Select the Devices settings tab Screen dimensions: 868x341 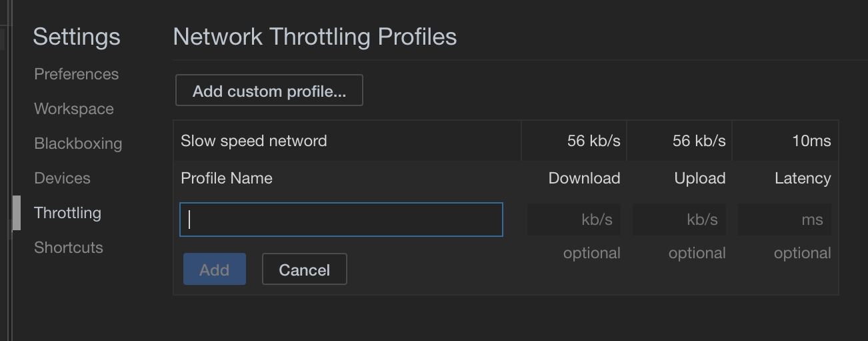click(62, 178)
